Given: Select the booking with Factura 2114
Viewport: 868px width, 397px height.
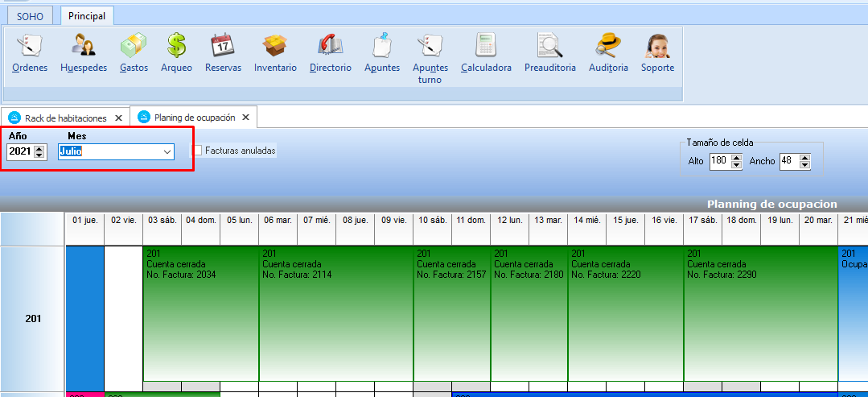Looking at the screenshot, I should 335,314.
